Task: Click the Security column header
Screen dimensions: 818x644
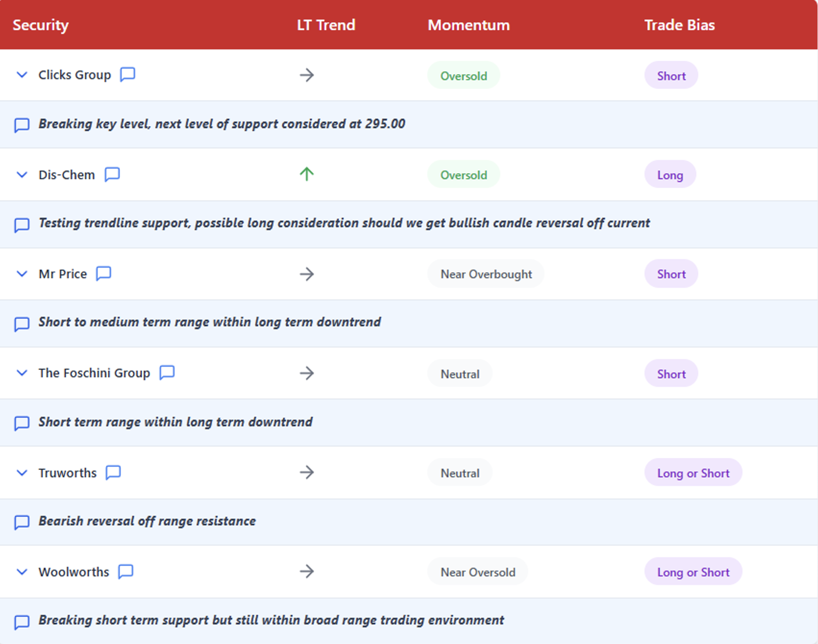Action: 41,25
